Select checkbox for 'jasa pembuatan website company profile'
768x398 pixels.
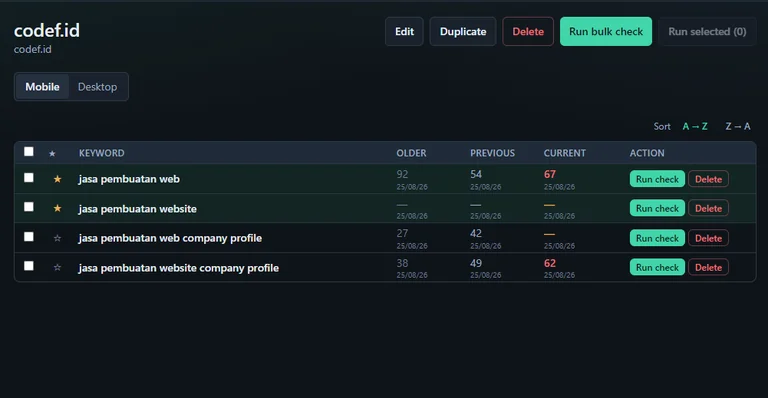(29, 266)
